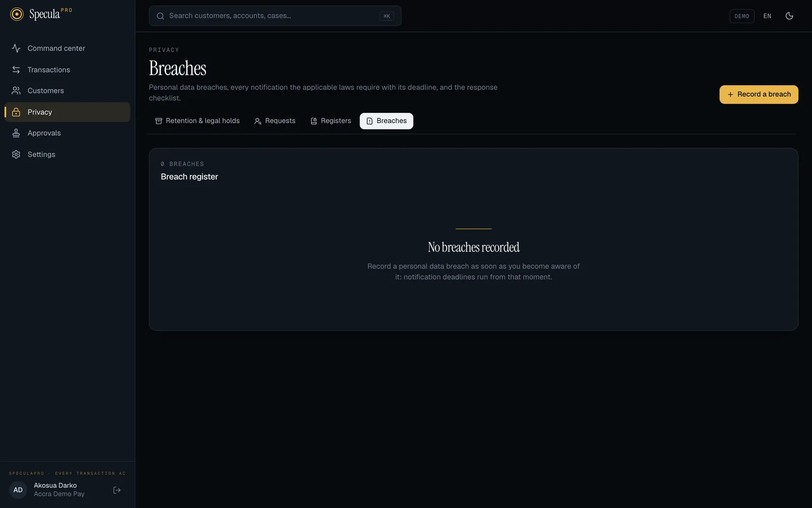Image resolution: width=812 pixels, height=508 pixels.
Task: Go to Transactions in the sidebar
Action: coord(67,70)
